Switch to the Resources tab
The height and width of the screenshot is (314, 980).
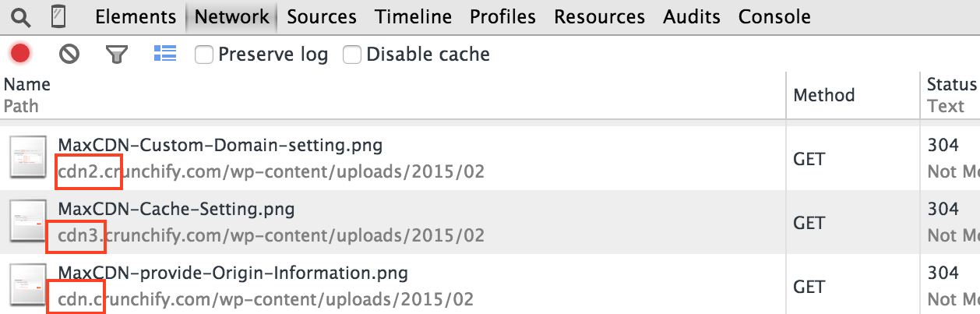click(600, 16)
